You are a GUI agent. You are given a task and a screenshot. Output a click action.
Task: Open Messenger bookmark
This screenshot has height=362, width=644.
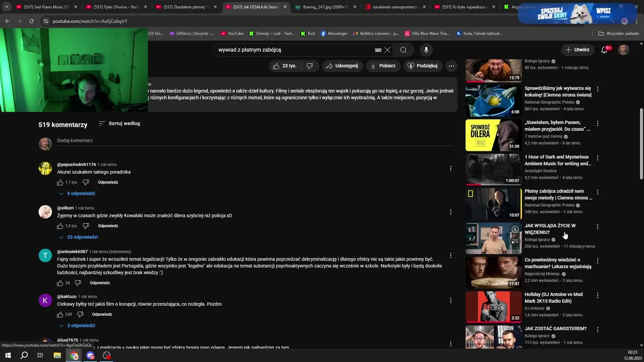click(x=334, y=34)
